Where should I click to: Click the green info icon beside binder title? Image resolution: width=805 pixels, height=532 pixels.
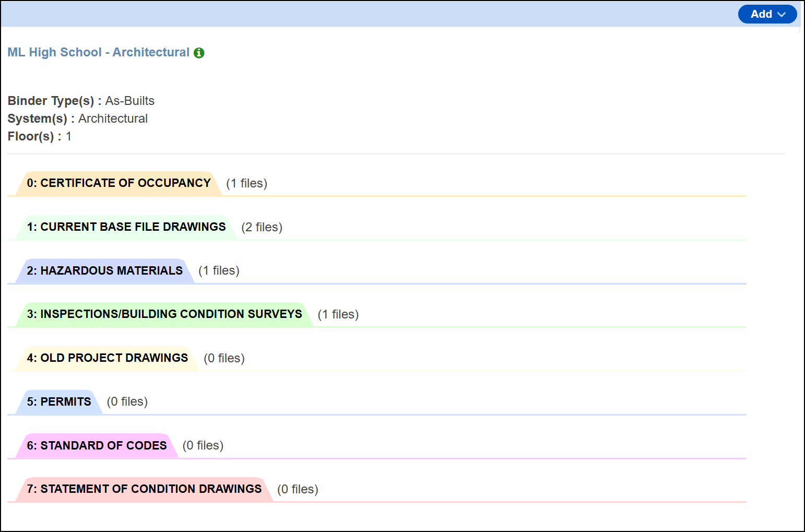(199, 53)
